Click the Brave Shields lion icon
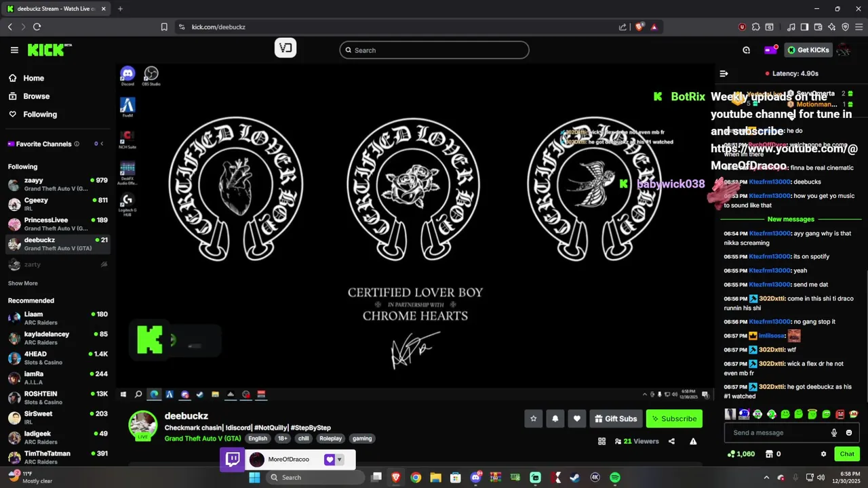 [639, 27]
